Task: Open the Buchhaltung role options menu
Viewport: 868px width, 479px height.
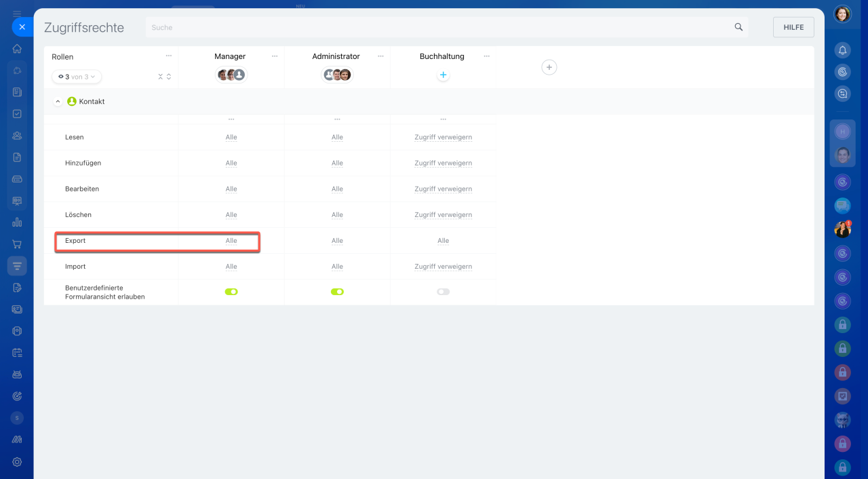Action: coord(486,56)
